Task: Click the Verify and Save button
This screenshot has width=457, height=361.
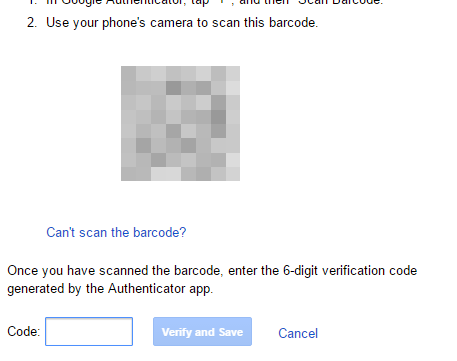Action: click(x=202, y=331)
